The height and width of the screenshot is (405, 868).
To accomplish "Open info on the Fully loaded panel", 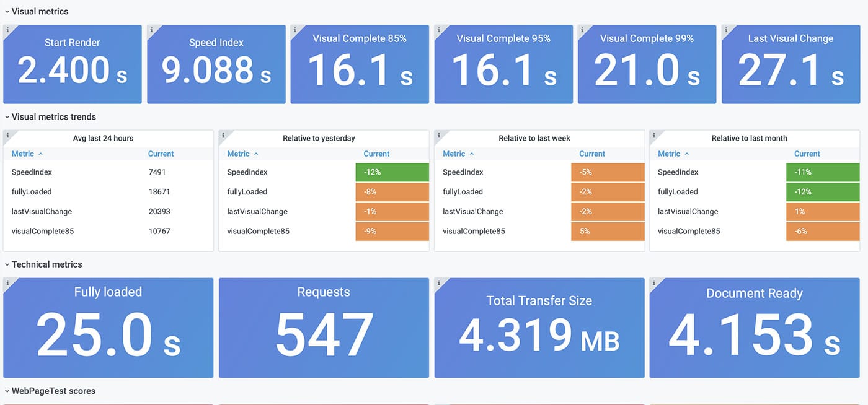I will coord(7,282).
